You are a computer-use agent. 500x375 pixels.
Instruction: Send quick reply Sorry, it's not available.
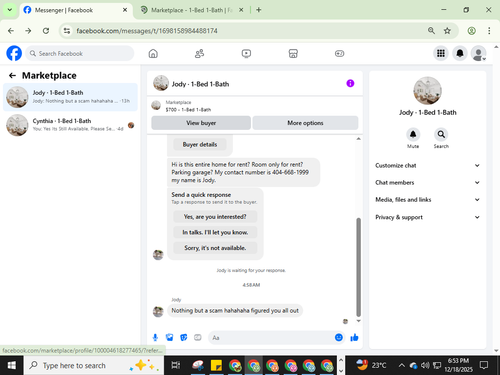(x=215, y=248)
